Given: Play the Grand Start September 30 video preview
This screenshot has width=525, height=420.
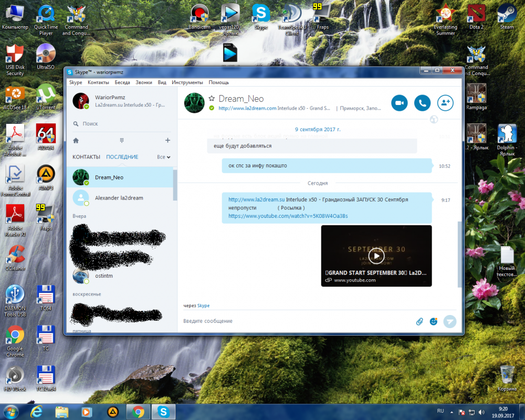Looking at the screenshot, I should tap(376, 256).
